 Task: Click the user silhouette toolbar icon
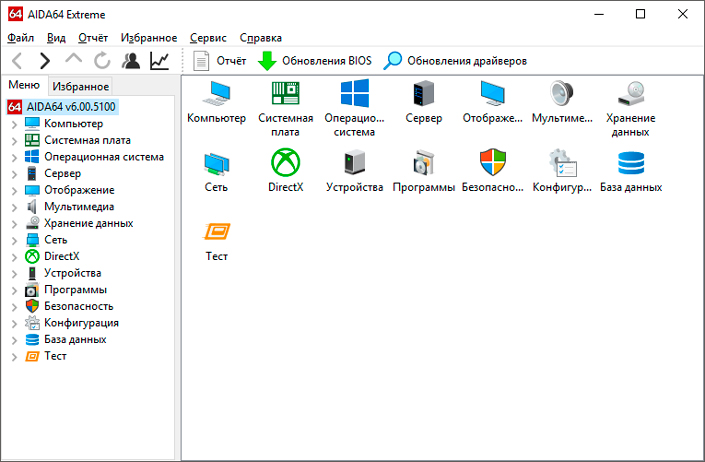pos(131,61)
